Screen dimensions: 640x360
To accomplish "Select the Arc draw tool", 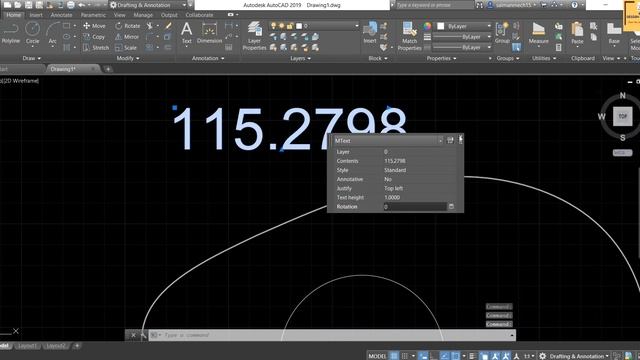I will click(52, 33).
